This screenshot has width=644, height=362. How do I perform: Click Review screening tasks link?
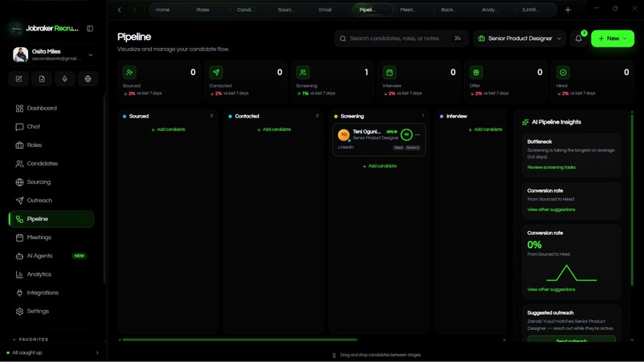tap(551, 167)
